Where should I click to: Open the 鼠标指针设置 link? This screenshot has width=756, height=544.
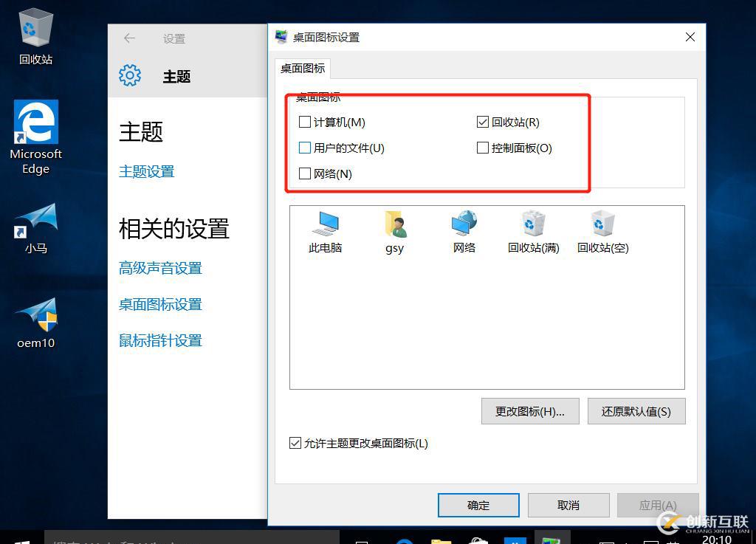[160, 341]
